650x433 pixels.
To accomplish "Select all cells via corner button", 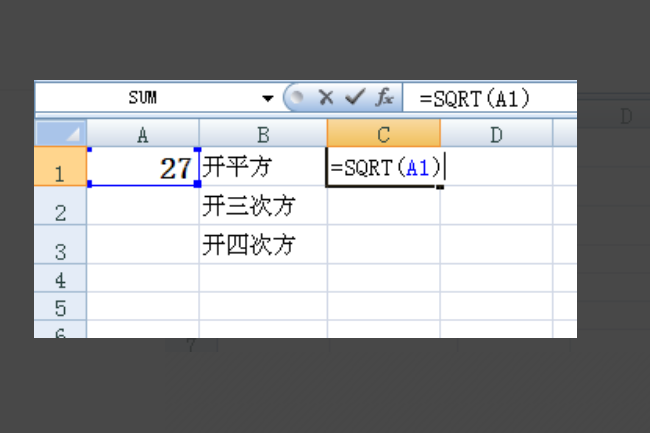I will coord(61,133).
